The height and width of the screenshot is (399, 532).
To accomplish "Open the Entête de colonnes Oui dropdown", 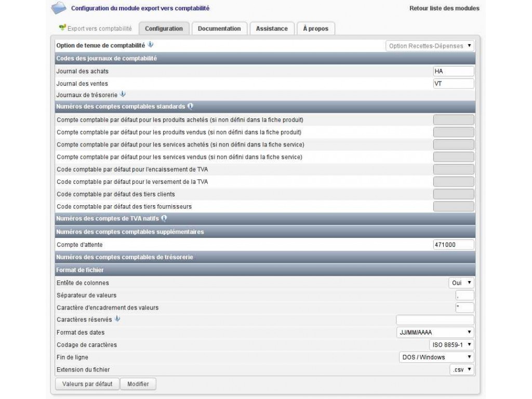I will pyautogui.click(x=461, y=283).
